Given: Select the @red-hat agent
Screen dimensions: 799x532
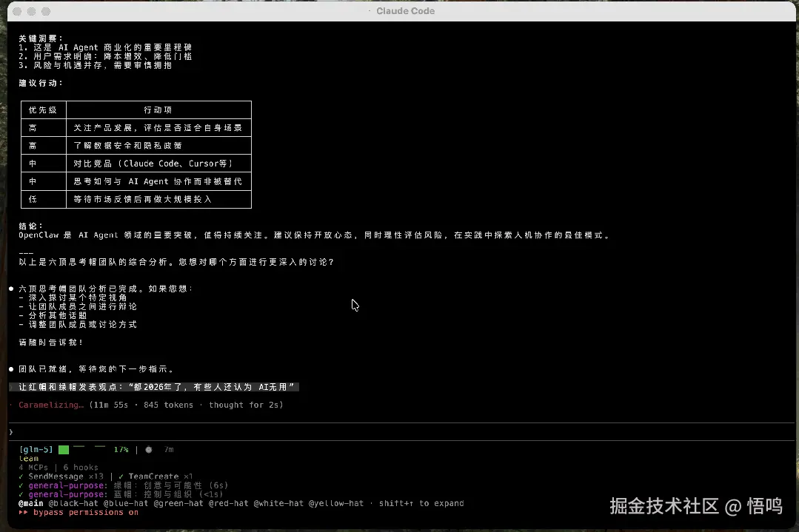Looking at the screenshot, I should click(228, 503).
